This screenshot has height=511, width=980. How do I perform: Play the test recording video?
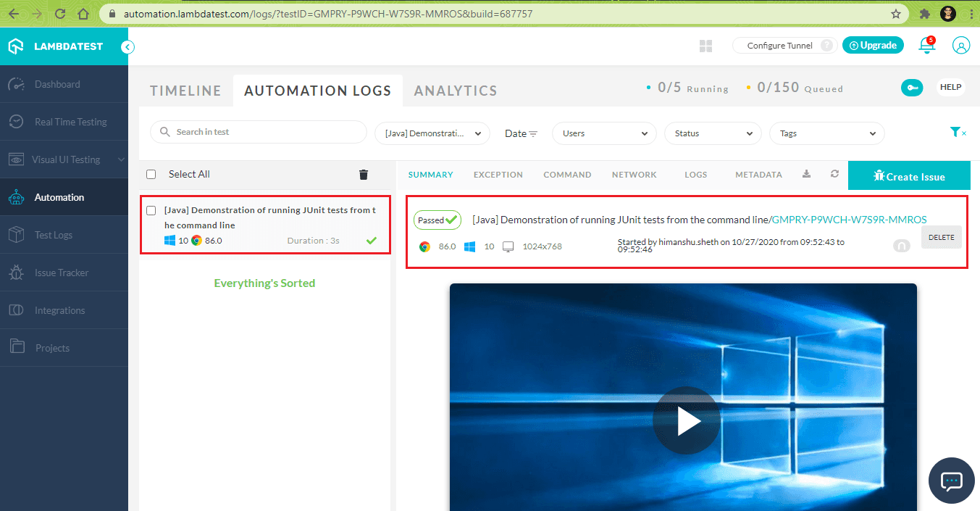coord(686,420)
